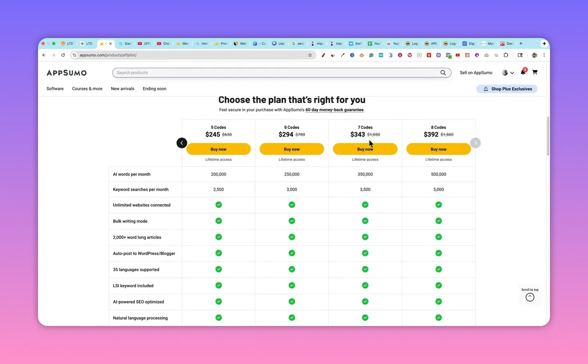
Task: Click the Vimeo extension icon
Action: 429,55
